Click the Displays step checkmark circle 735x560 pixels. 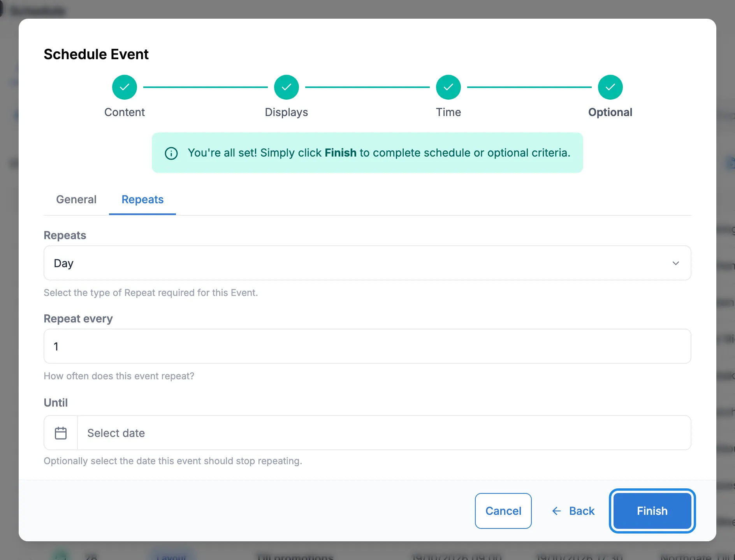[x=287, y=87]
